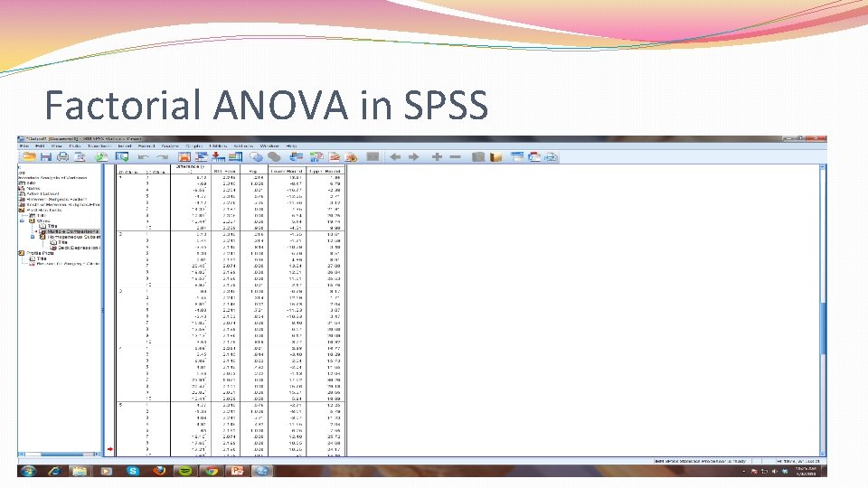The width and height of the screenshot is (868, 488).
Task: Open the File menu
Action: pyautogui.click(x=24, y=146)
